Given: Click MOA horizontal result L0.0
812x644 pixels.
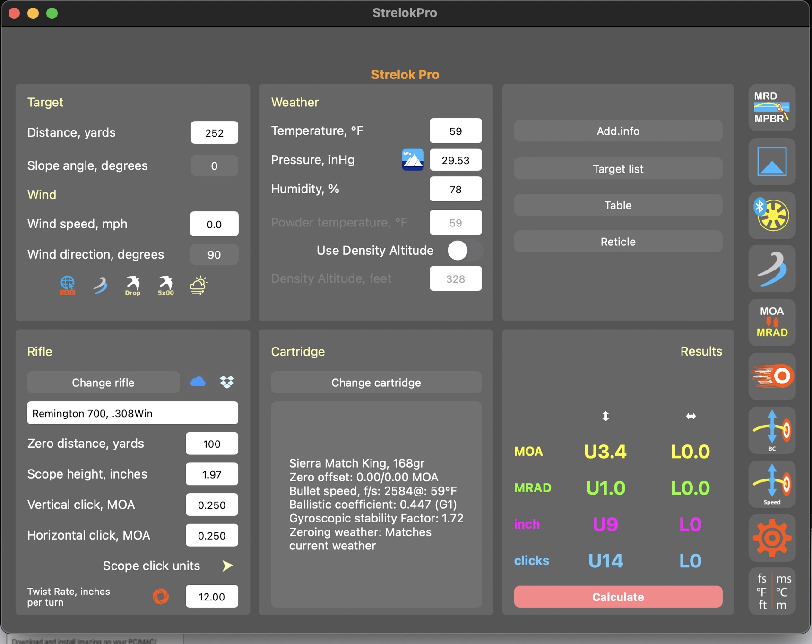Looking at the screenshot, I should (x=691, y=452).
